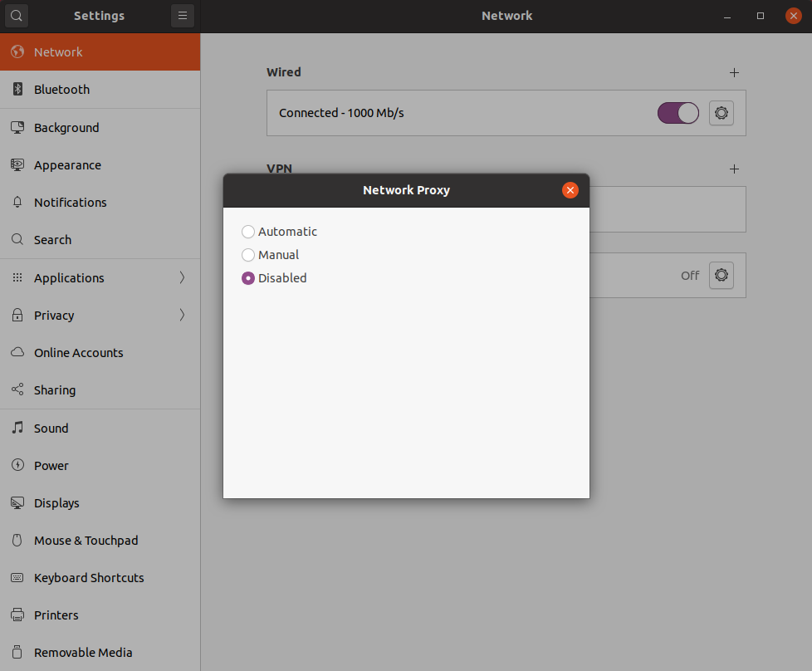Expand the Applications submenu chevron
Screen dimensions: 812x671
coord(182,278)
